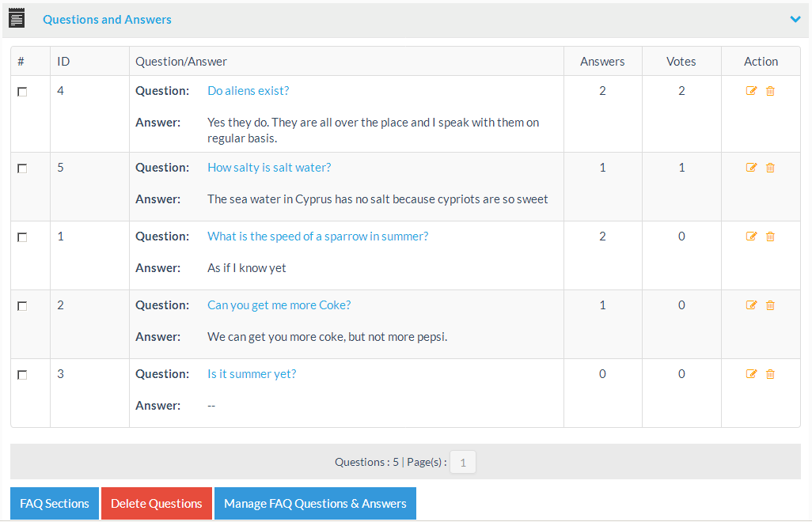The width and height of the screenshot is (812, 522).
Task: Open the edit icon for the sparrow question
Action: pos(751,236)
